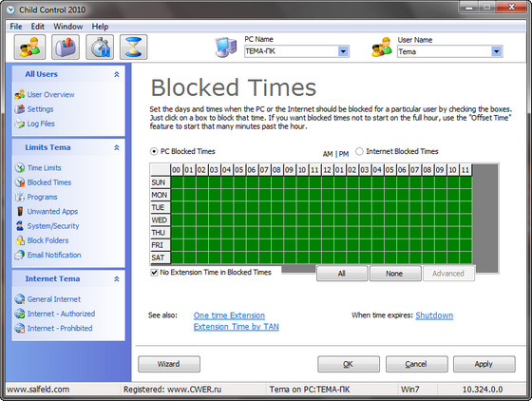This screenshot has height=401, width=532.
Task: Toggle the SUN 00 hour cell
Action: point(177,182)
